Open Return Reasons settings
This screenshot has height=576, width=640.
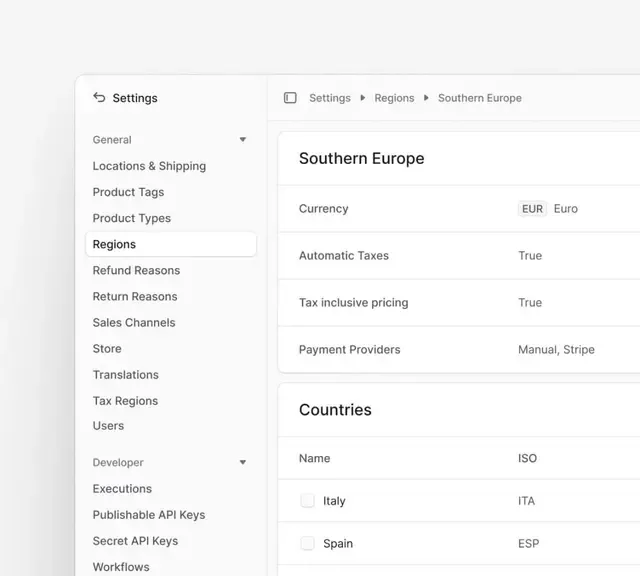pyautogui.click(x=135, y=296)
